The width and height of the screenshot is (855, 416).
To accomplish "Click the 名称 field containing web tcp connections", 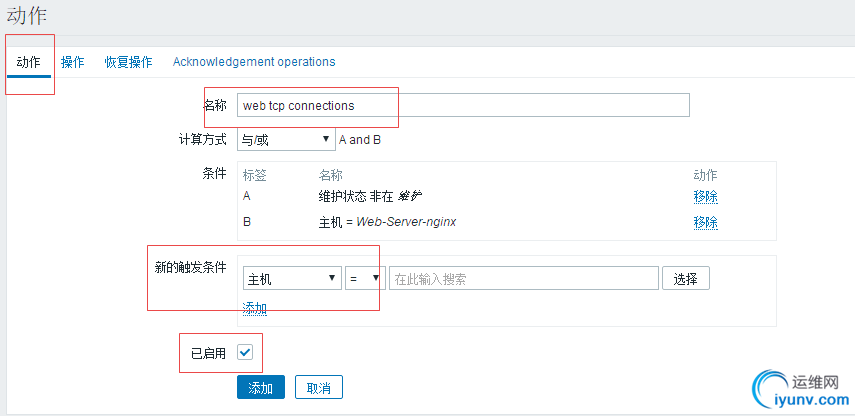I will [463, 105].
